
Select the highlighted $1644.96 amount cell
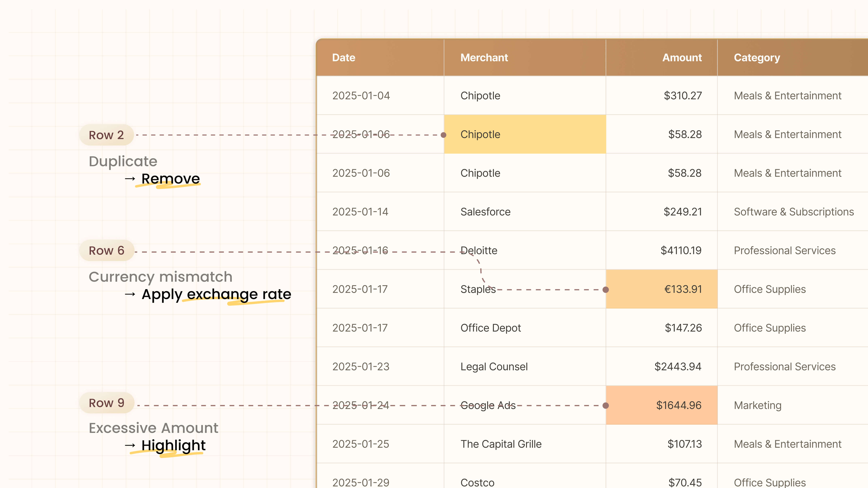click(x=661, y=405)
